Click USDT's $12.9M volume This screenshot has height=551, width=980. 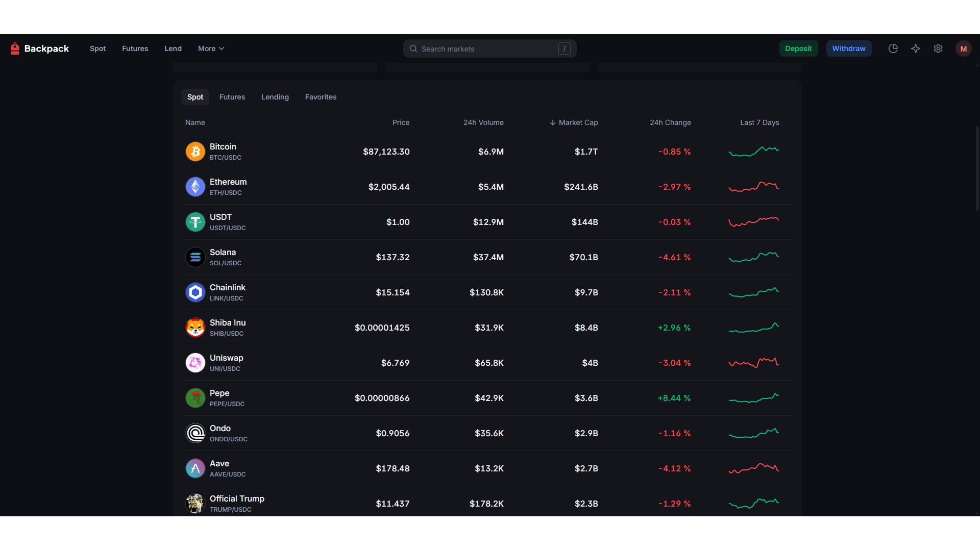(488, 222)
